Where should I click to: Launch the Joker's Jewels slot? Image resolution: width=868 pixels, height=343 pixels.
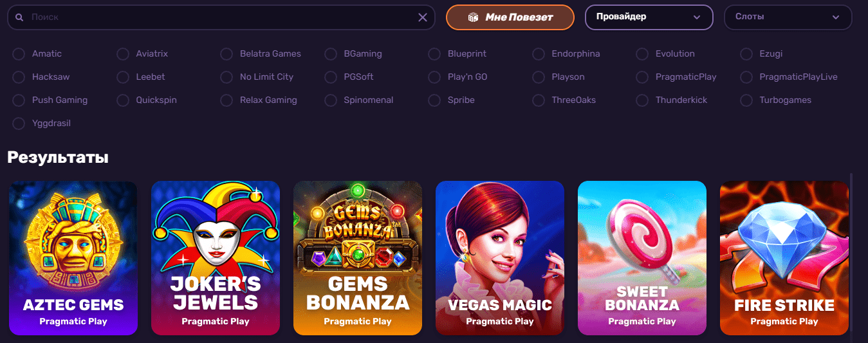coord(216,257)
